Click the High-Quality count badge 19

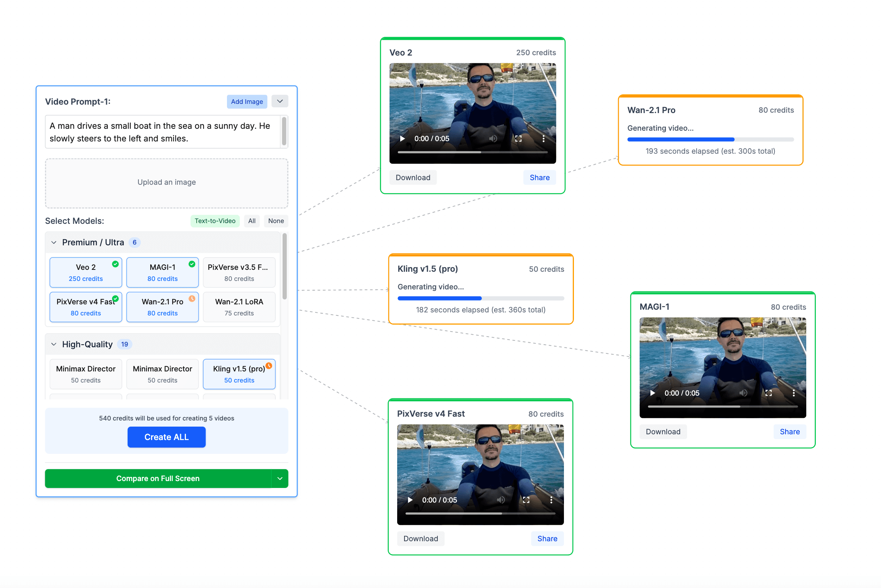pos(125,344)
